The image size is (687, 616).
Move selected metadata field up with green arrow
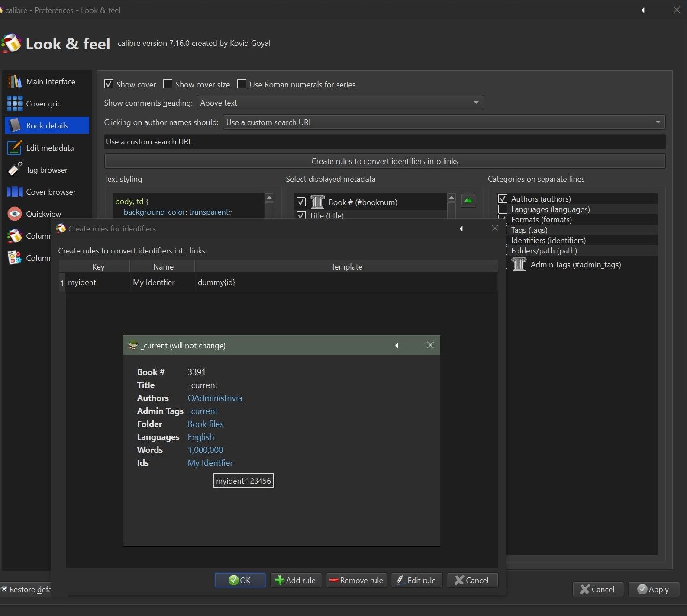coord(468,200)
